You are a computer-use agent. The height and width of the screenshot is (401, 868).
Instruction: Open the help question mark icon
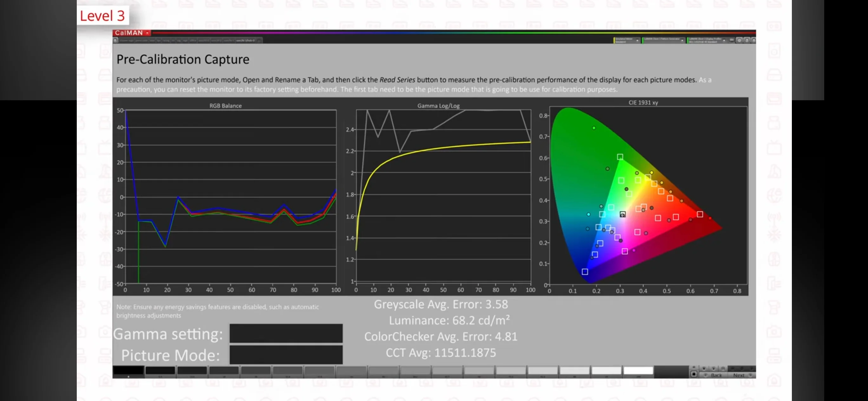coord(747,40)
